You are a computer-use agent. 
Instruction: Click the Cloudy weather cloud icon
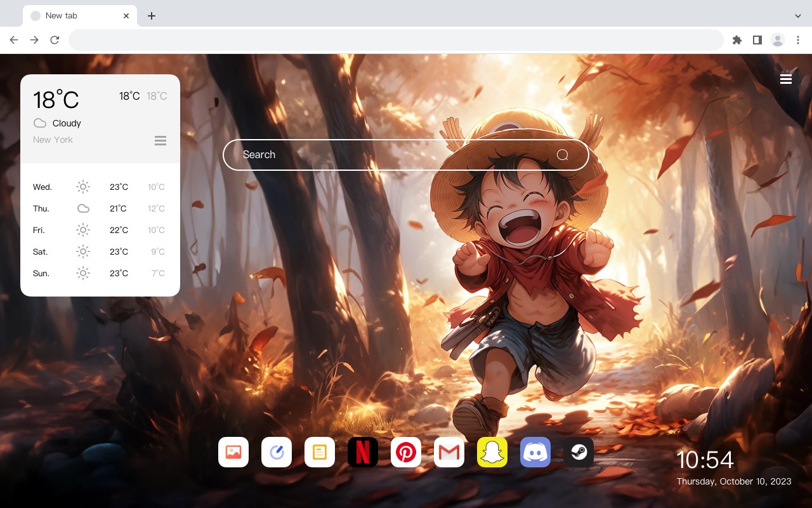40,123
